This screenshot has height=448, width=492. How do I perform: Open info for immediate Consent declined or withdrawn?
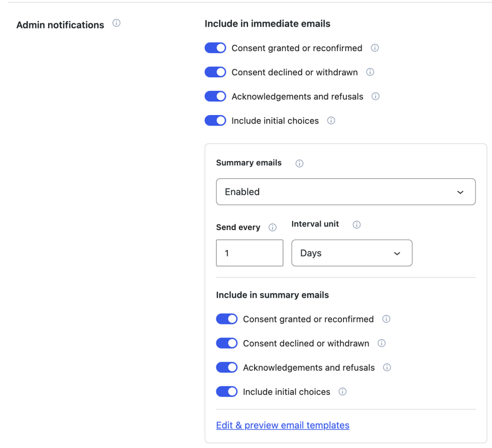tap(371, 72)
